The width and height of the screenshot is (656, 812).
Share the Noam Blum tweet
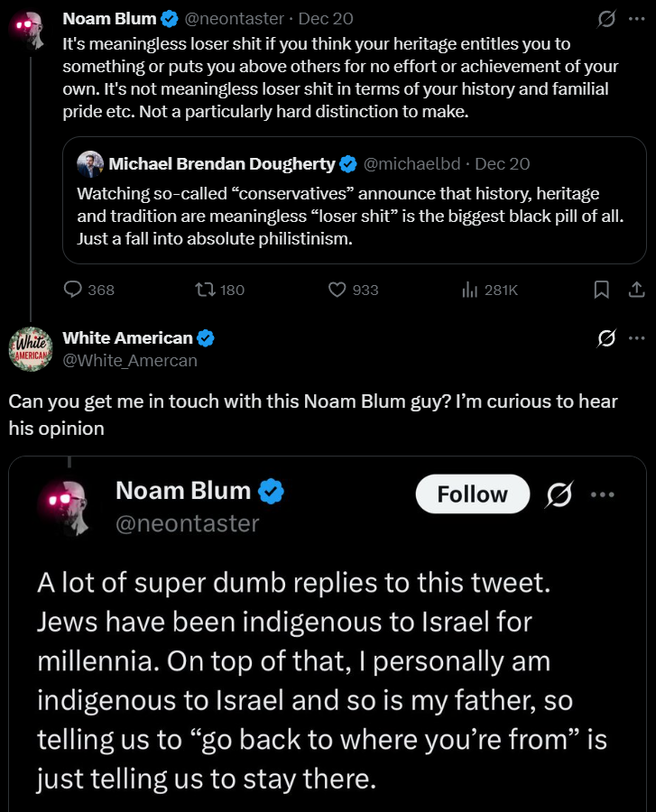click(x=635, y=290)
